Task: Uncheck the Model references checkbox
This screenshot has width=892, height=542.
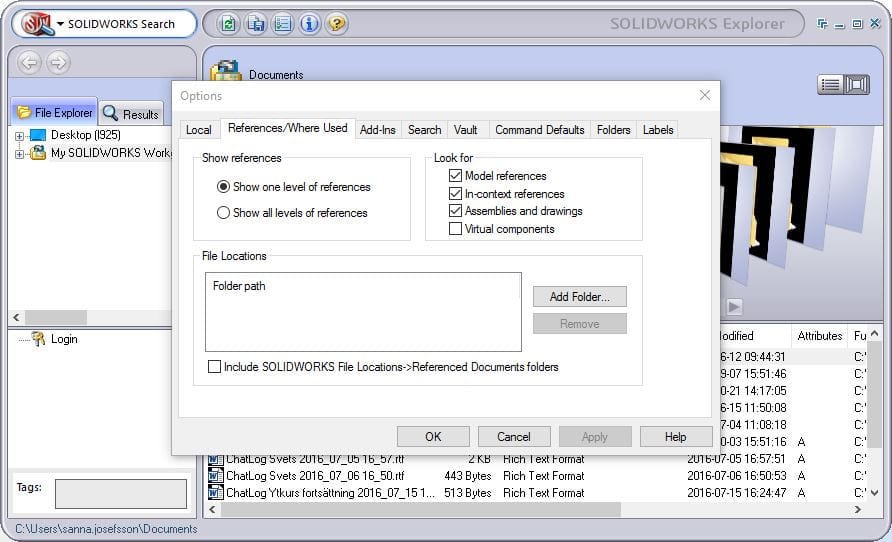Action: [x=456, y=176]
